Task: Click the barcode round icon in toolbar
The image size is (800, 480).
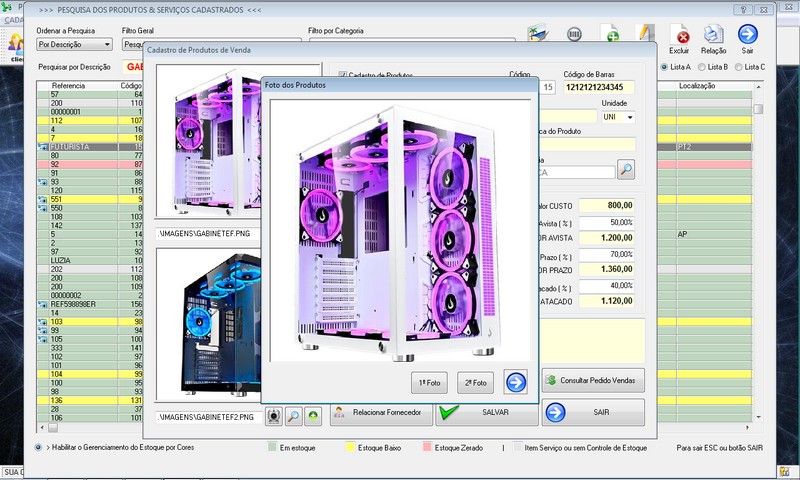Action: pyautogui.click(x=574, y=34)
